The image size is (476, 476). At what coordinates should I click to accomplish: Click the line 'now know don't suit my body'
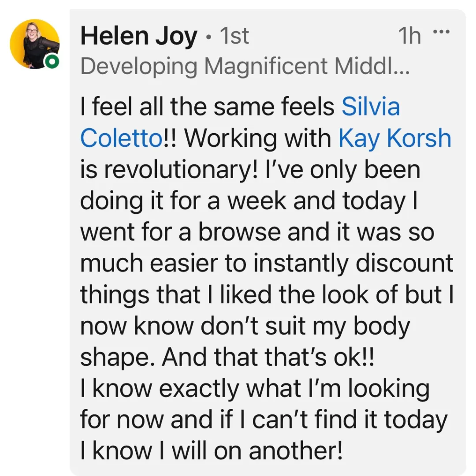coord(245,327)
